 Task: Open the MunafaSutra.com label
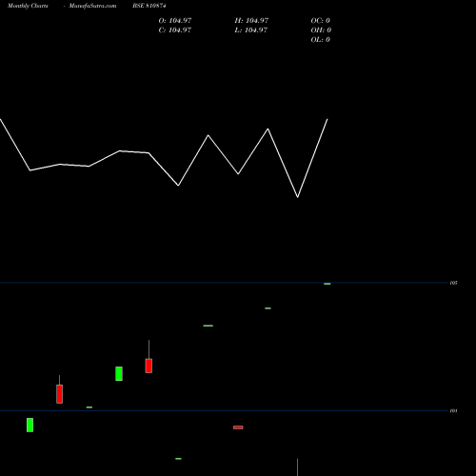(x=92, y=6)
